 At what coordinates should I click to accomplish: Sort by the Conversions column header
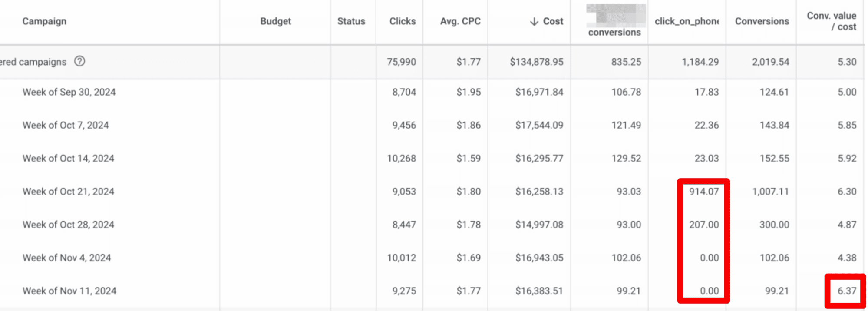762,21
